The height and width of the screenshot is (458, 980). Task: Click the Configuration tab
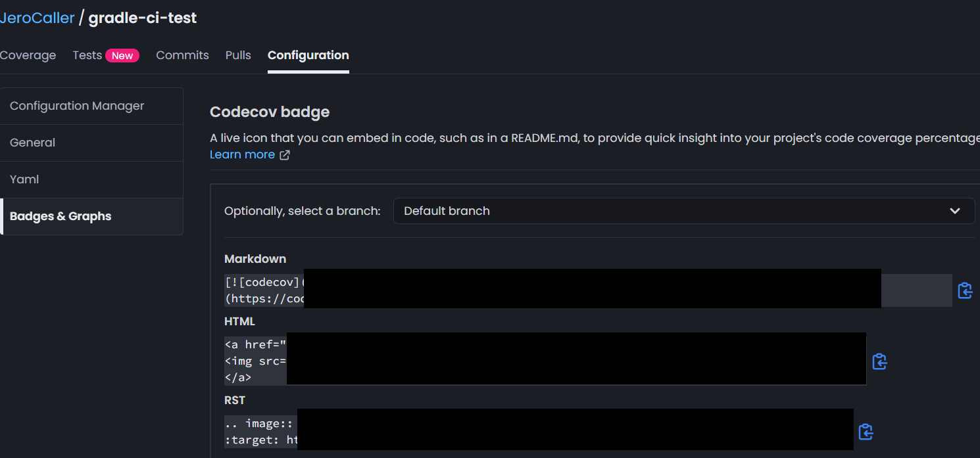click(308, 55)
